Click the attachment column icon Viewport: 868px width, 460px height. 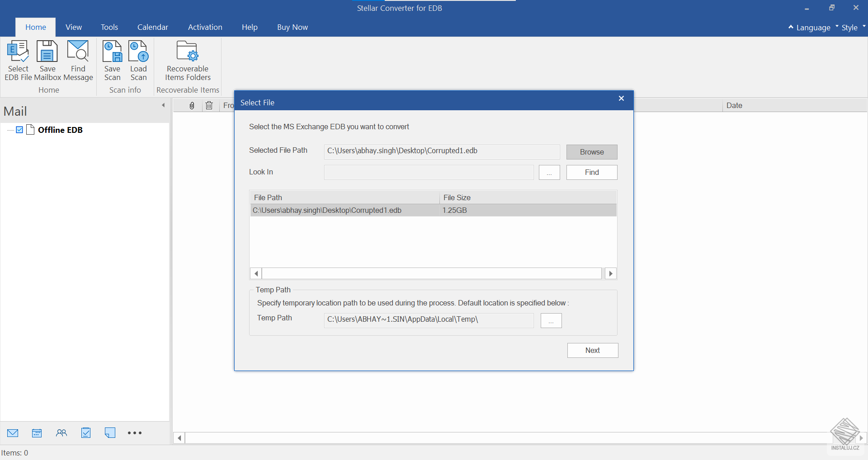(x=192, y=105)
